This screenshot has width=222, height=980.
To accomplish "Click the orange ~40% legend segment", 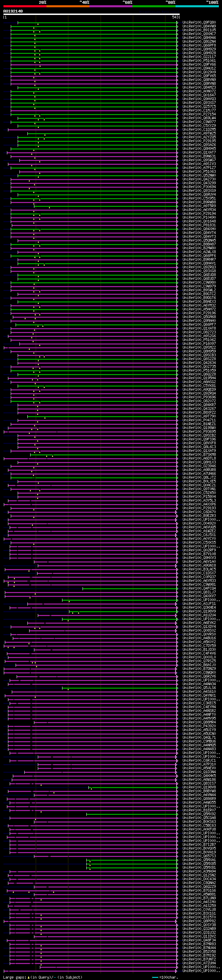I will (x=68, y=6).
